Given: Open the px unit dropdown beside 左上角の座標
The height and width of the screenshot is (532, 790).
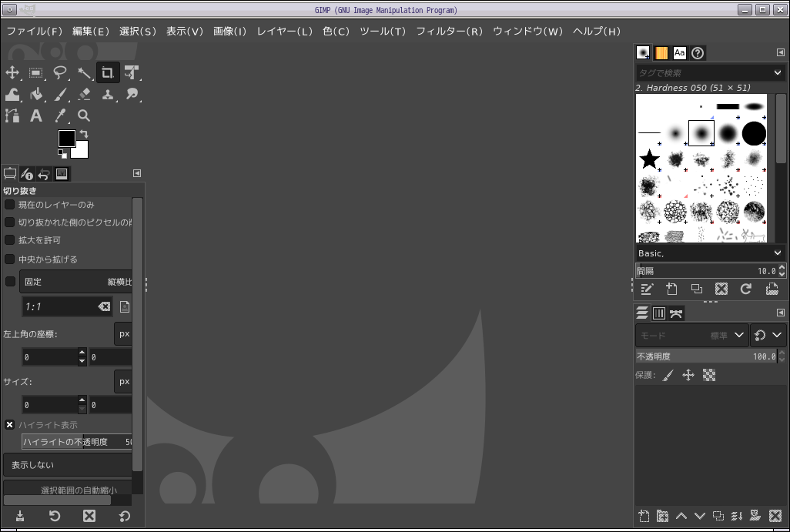Looking at the screenshot, I should 123,333.
